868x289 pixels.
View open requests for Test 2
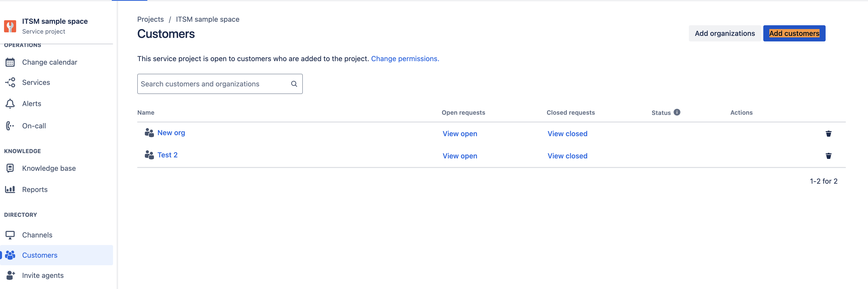pos(459,156)
